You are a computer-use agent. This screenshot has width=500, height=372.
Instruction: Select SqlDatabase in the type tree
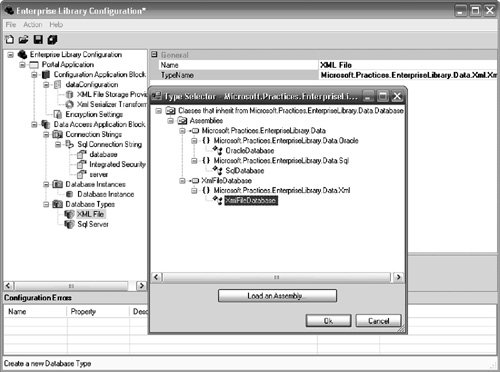click(245, 171)
